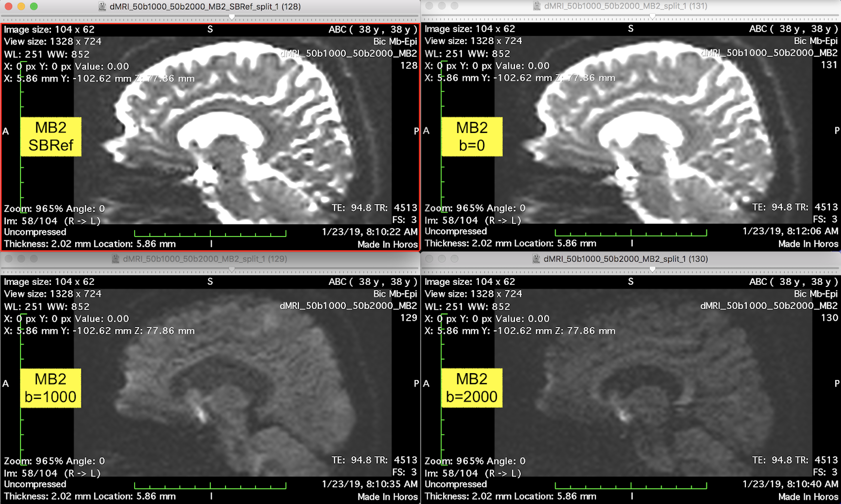
Task: Click the yellow minimize button on window 131
Action: (x=440, y=7)
